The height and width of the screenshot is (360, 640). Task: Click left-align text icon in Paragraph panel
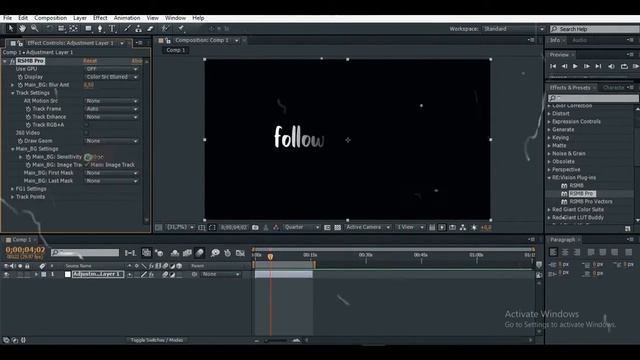tap(553, 252)
